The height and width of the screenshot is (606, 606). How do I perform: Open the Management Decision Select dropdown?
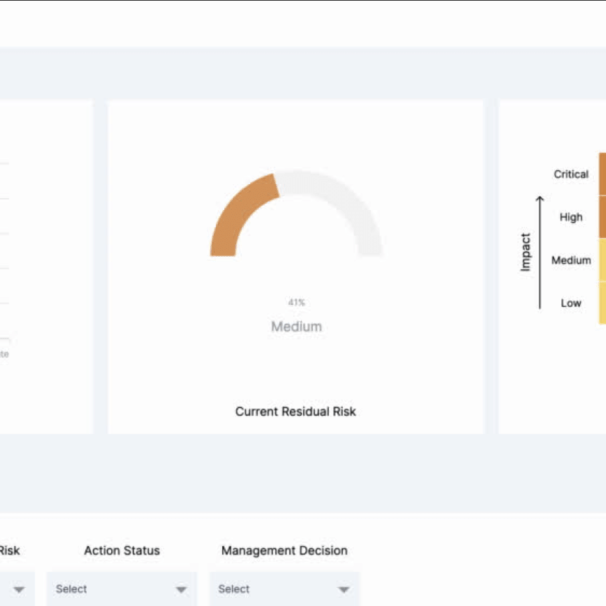(x=284, y=589)
